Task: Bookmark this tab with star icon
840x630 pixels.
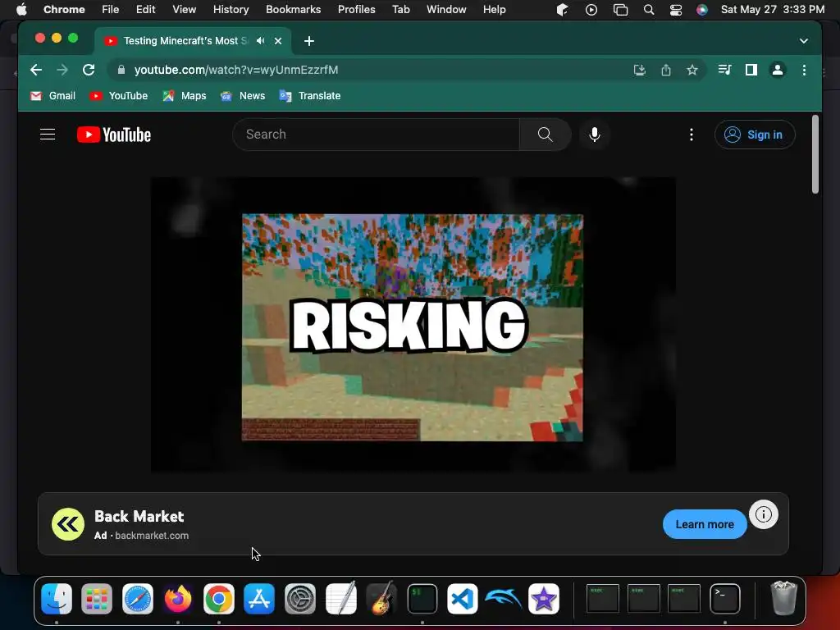Action: tap(692, 70)
